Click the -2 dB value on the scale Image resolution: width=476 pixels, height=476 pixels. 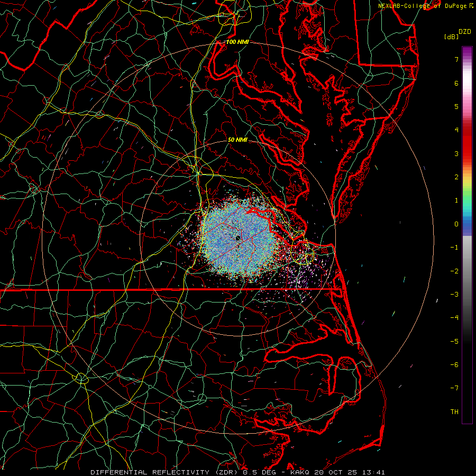coord(454,271)
